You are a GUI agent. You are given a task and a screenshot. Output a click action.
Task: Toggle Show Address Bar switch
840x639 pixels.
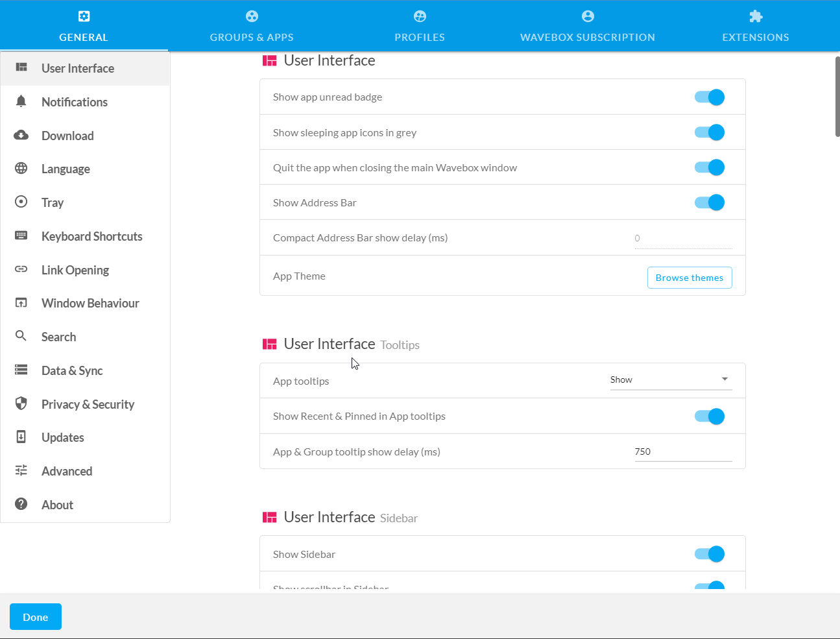[x=710, y=202]
